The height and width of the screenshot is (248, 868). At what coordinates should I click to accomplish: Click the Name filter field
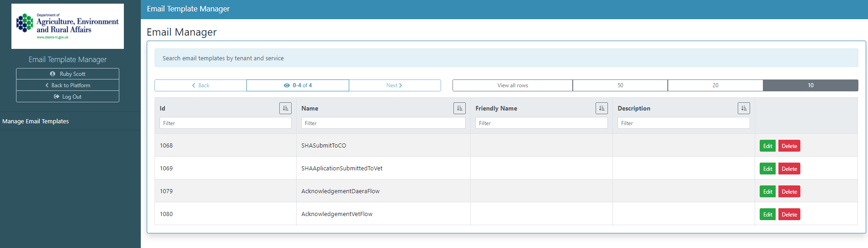[383, 123]
